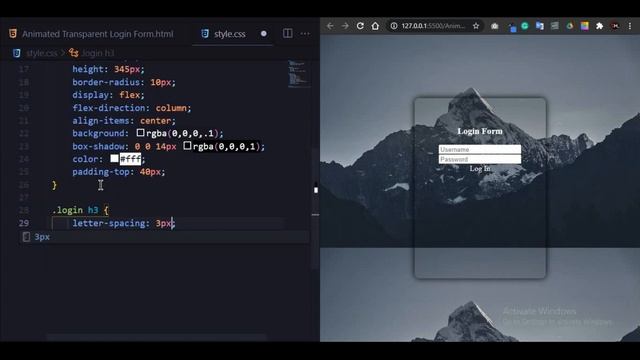
Task: Open the color swatch for the box-shadow rgba
Action: pos(187,146)
